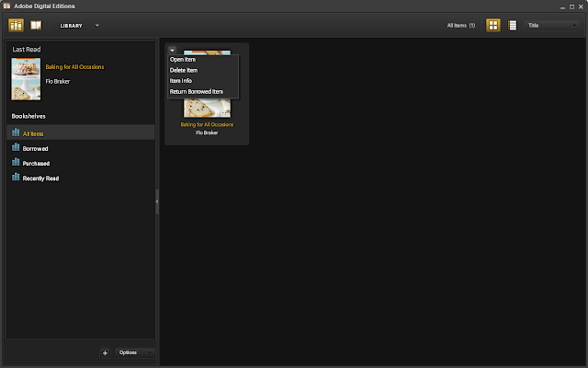
Task: Maximize the Adobe Digital Editions window
Action: click(571, 6)
